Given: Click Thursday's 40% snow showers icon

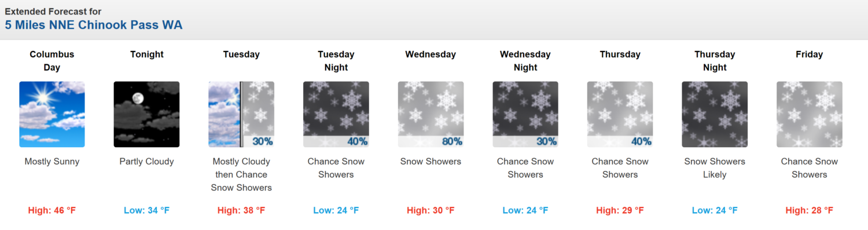Looking at the screenshot, I should pyautogui.click(x=620, y=114).
